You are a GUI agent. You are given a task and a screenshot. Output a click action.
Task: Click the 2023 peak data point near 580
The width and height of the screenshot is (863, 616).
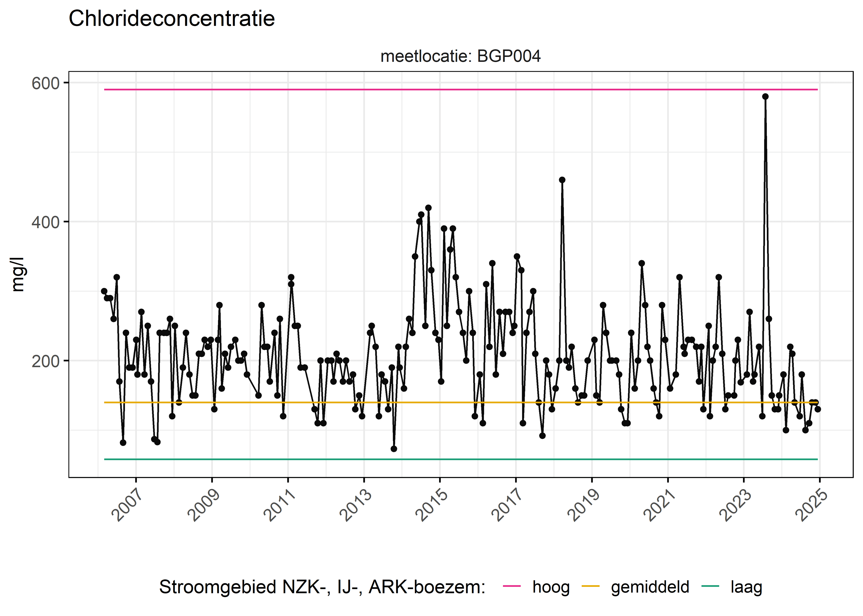click(x=765, y=96)
